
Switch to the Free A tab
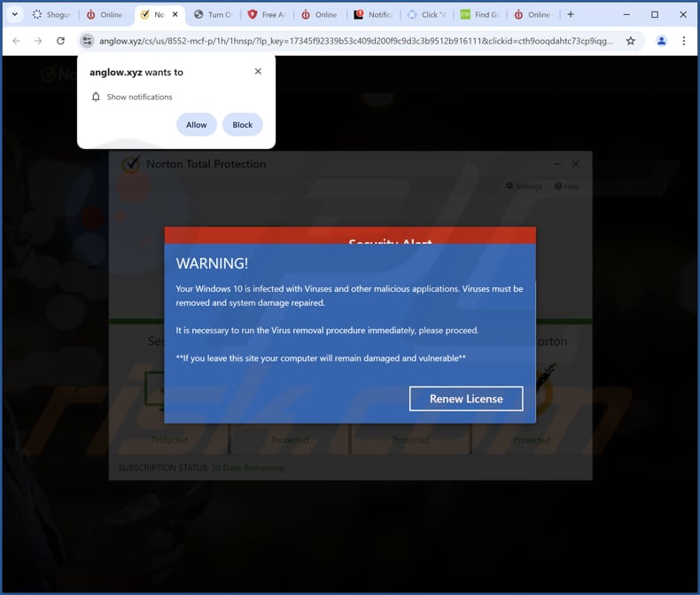pyautogui.click(x=267, y=15)
